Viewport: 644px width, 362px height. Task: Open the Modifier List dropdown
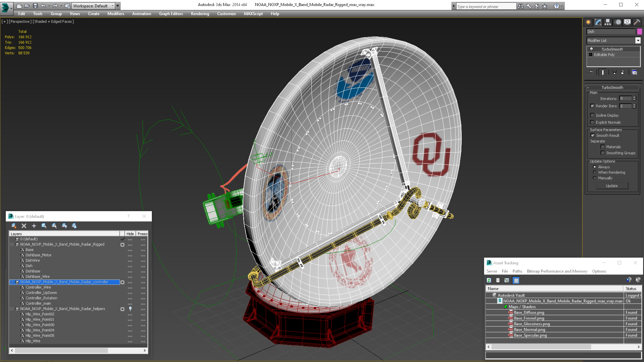638,40
